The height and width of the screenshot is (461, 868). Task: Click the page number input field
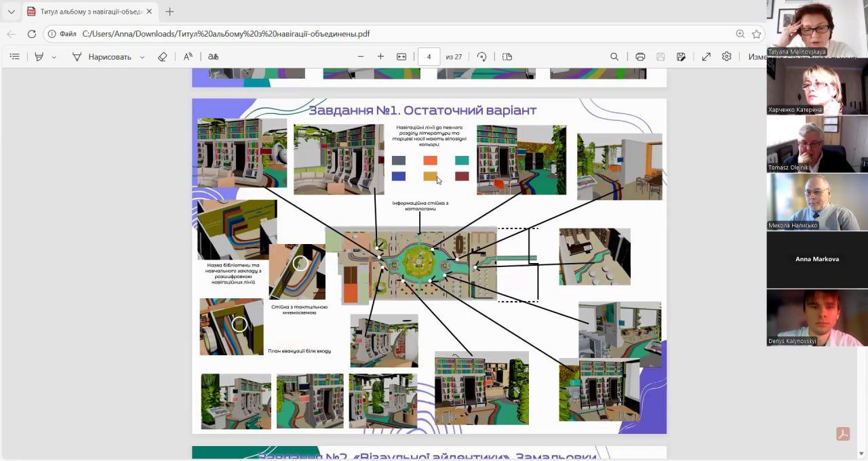(x=429, y=57)
